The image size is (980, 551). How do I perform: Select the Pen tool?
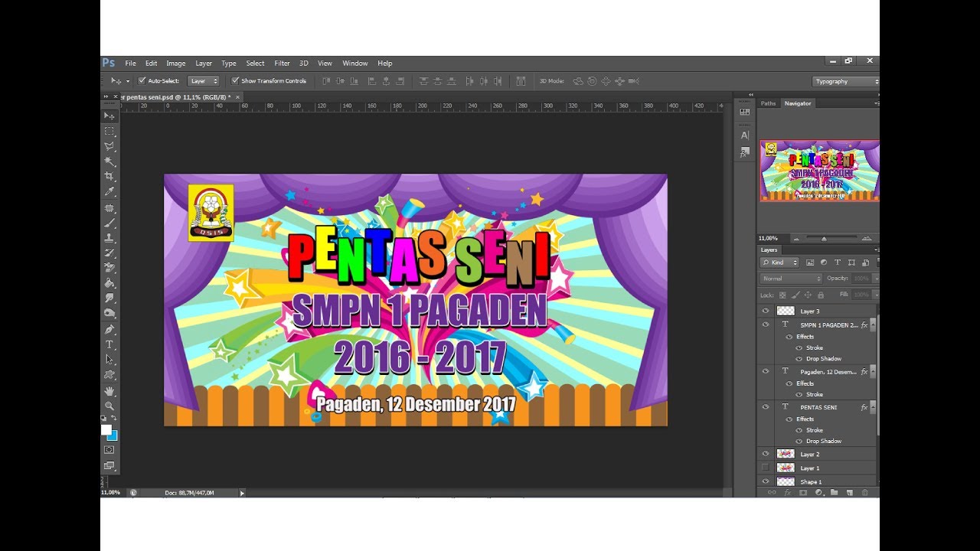click(x=109, y=330)
